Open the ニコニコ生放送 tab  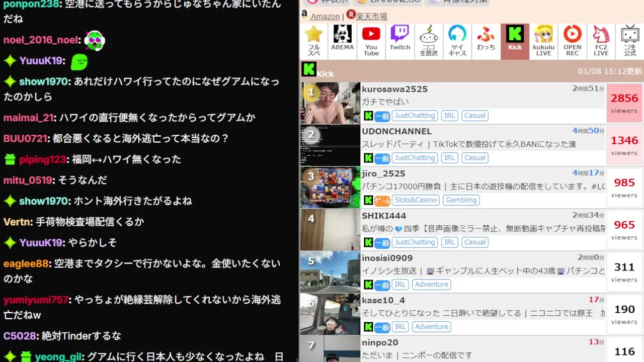point(429,41)
